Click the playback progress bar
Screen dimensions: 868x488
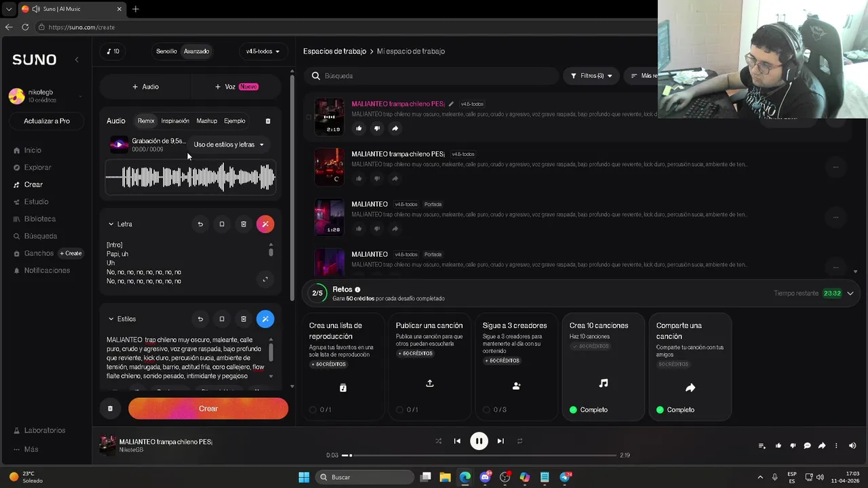tap(479, 455)
